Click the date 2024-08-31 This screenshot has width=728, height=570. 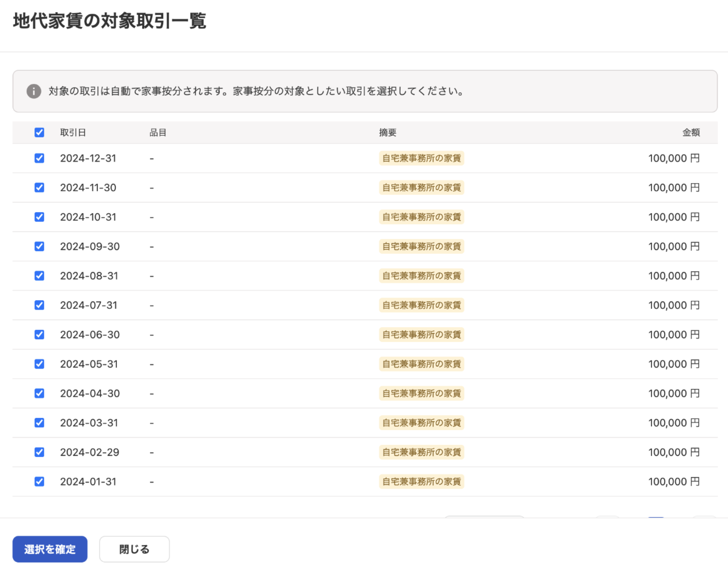tap(89, 276)
